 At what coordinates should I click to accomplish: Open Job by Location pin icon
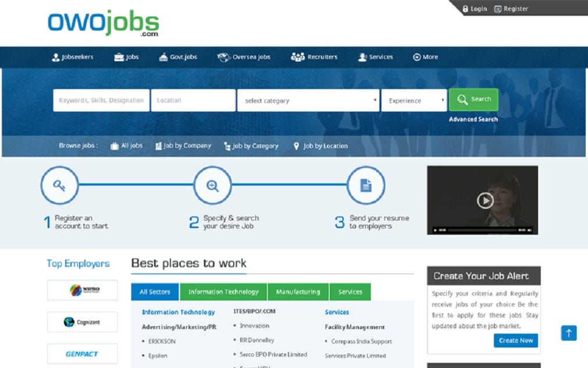297,146
